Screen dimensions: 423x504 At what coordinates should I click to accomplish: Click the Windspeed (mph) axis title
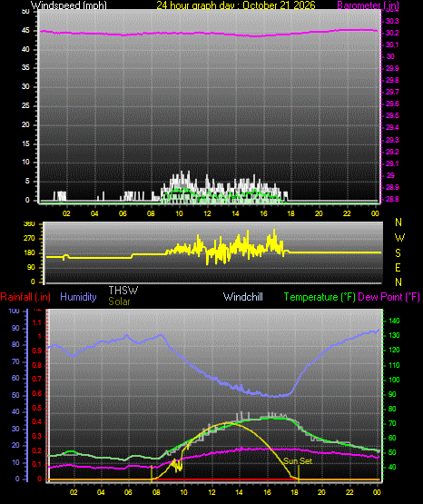tap(68, 5)
